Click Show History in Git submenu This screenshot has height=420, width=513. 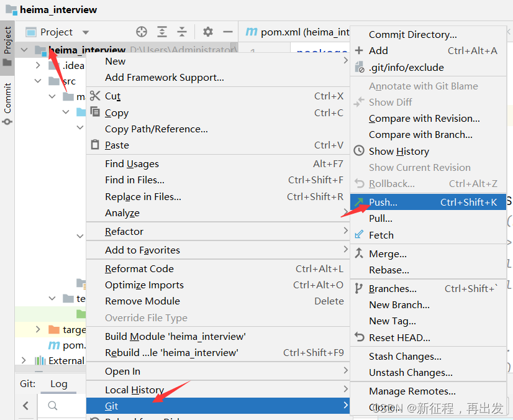click(429, 151)
